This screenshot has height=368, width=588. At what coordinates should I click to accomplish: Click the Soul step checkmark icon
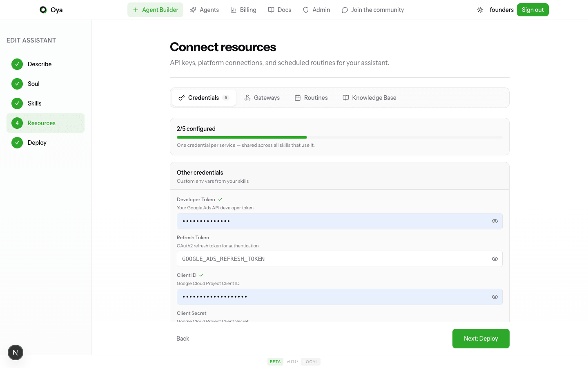click(17, 84)
